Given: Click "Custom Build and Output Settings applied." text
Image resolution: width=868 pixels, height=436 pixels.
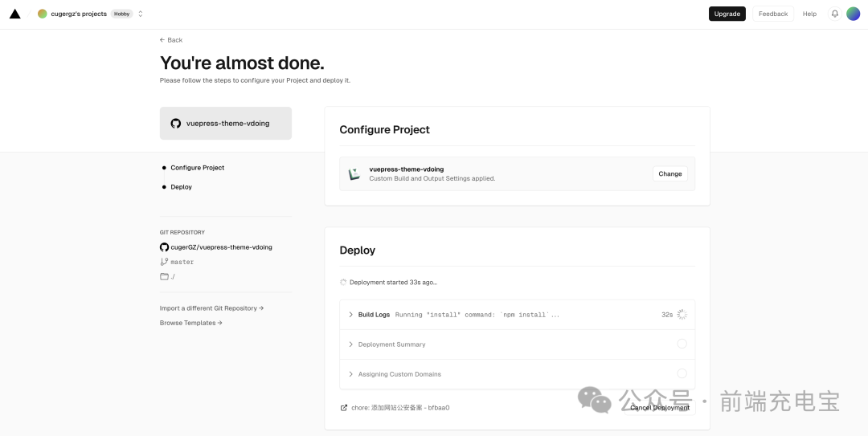Looking at the screenshot, I should tap(432, 179).
